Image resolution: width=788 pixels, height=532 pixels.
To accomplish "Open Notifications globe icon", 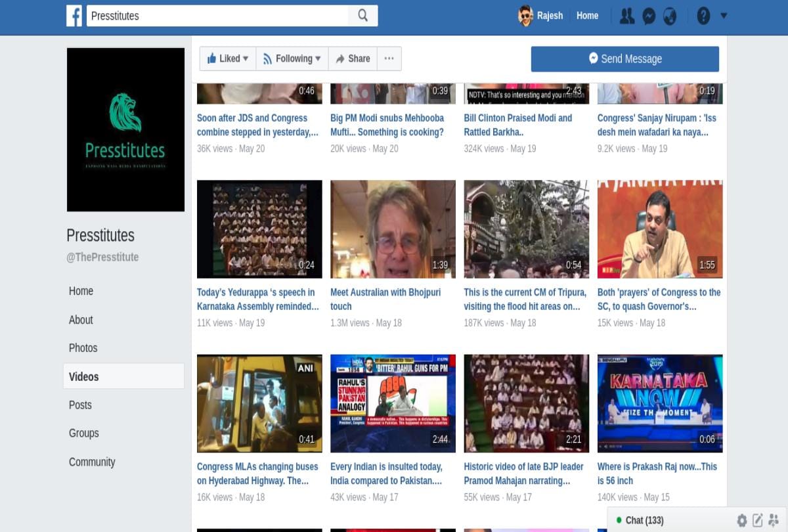I will 670,16.
